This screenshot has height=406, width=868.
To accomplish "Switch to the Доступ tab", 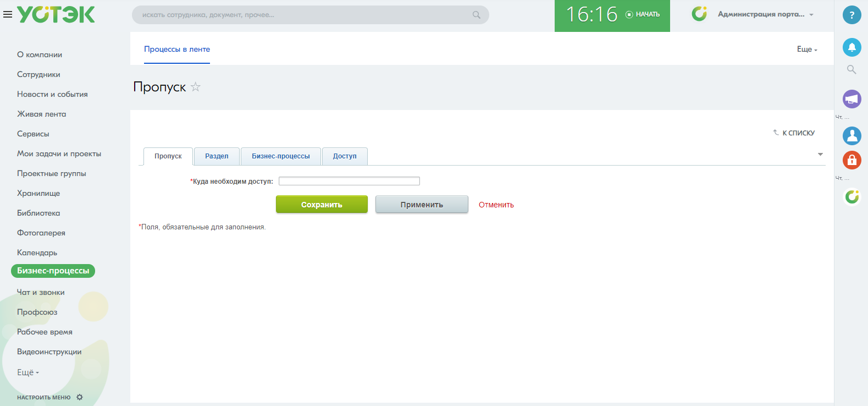I will pos(345,156).
